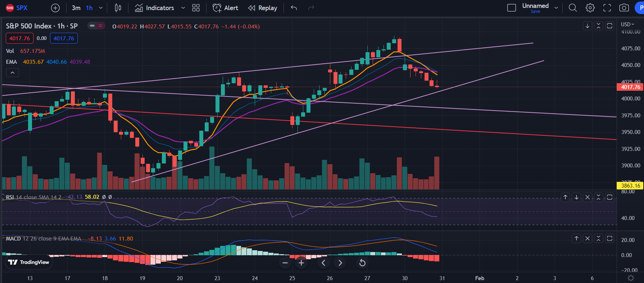Open quick search magnifier icon
This screenshot has width=644, height=283.
click(573, 8)
